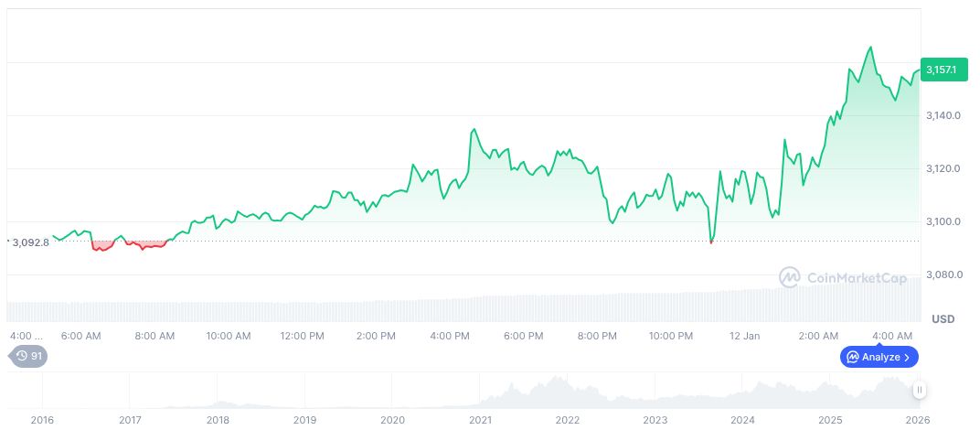Grab the range slider handle on the timeline navigator

[x=920, y=390]
